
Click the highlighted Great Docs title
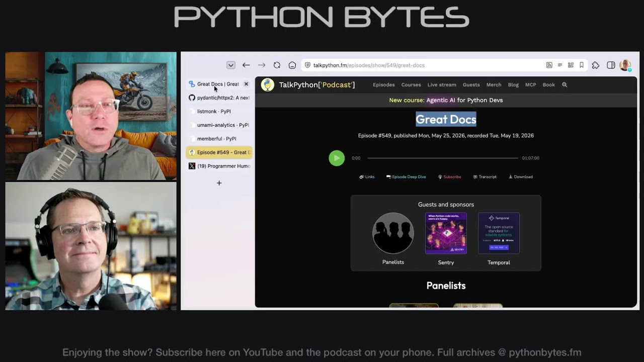tap(446, 119)
